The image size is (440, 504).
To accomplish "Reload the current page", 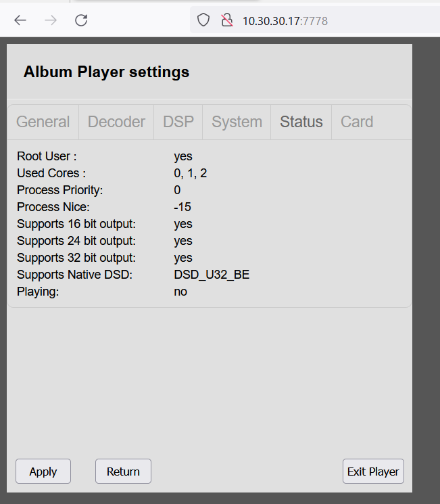I will point(81,20).
